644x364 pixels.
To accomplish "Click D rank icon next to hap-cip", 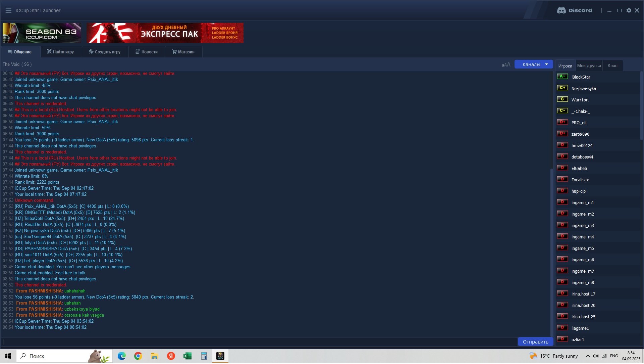I will pyautogui.click(x=562, y=191).
